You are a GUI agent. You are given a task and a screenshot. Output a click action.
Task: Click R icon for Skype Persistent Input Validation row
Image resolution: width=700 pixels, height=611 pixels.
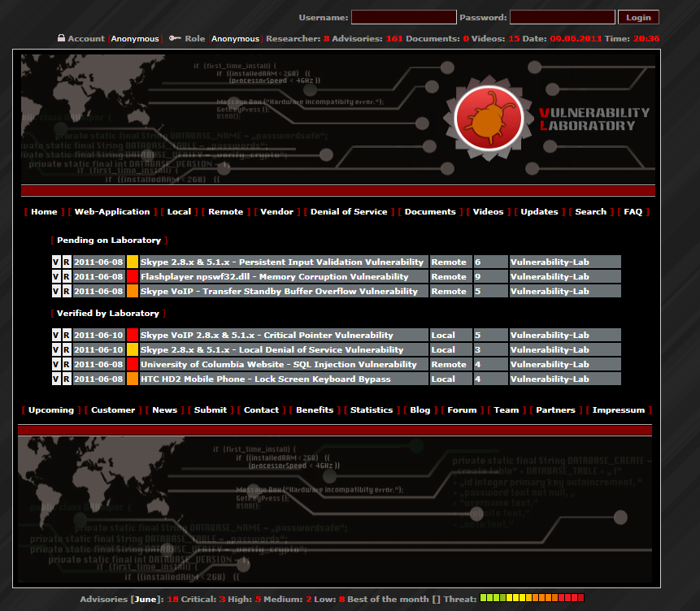[x=67, y=262]
